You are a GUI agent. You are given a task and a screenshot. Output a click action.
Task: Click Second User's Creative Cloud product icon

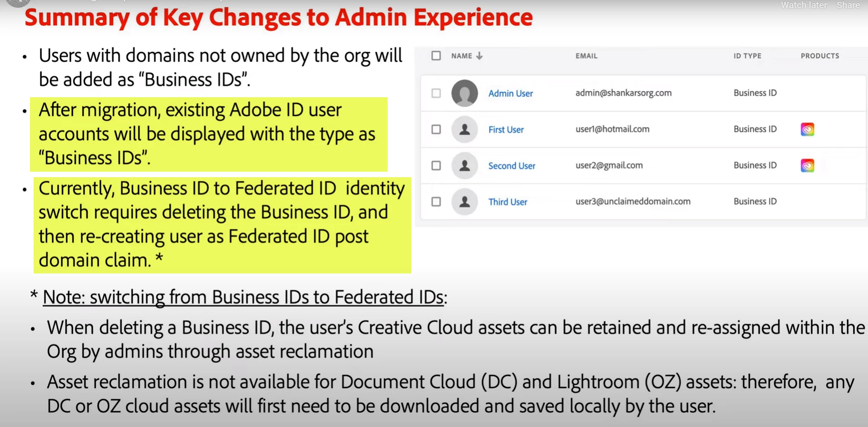coord(807,165)
